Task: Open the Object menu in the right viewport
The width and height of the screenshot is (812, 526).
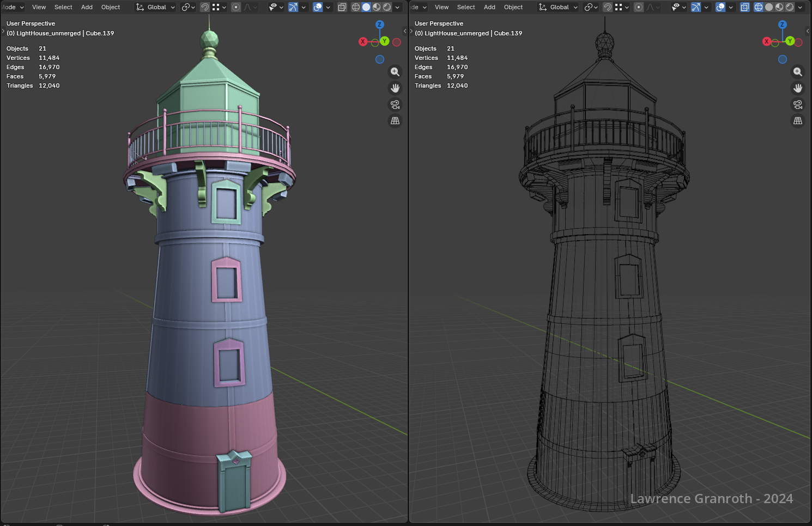Action: click(513, 7)
